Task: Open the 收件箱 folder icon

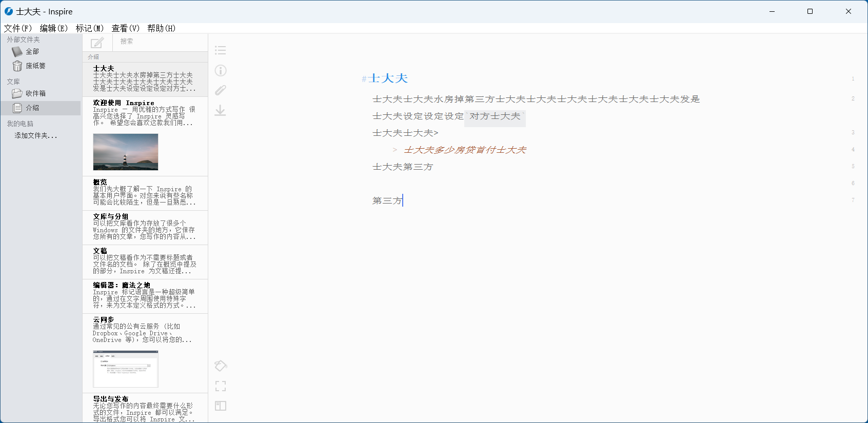Action: (x=17, y=93)
